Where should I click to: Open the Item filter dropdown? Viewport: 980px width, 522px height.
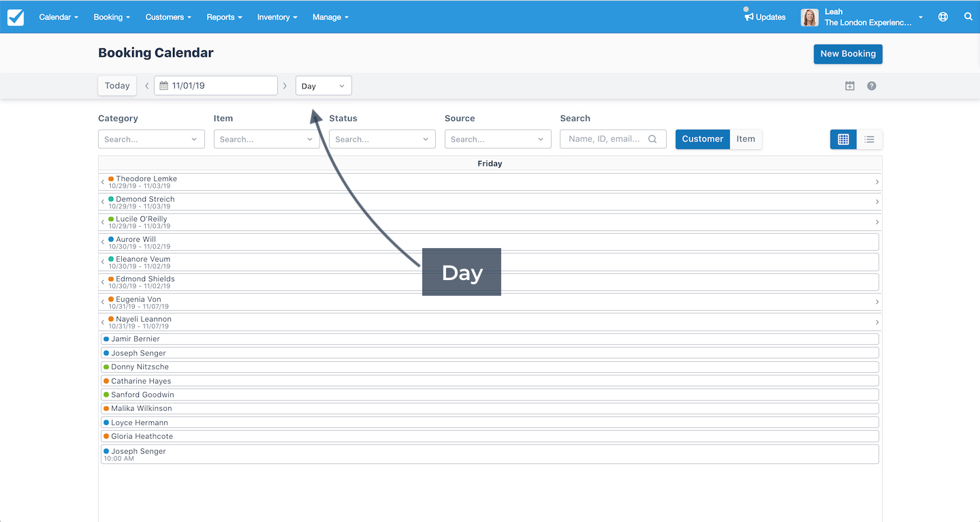(267, 139)
